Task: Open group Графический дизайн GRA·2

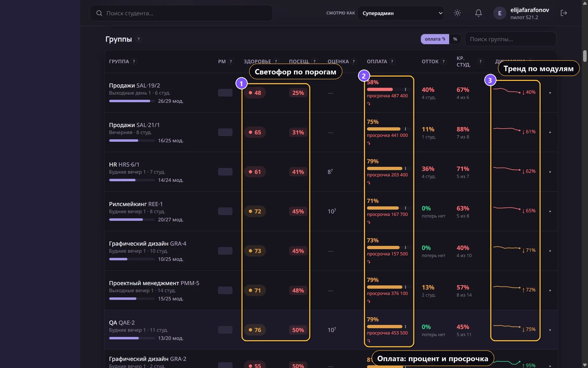Action: point(148,359)
